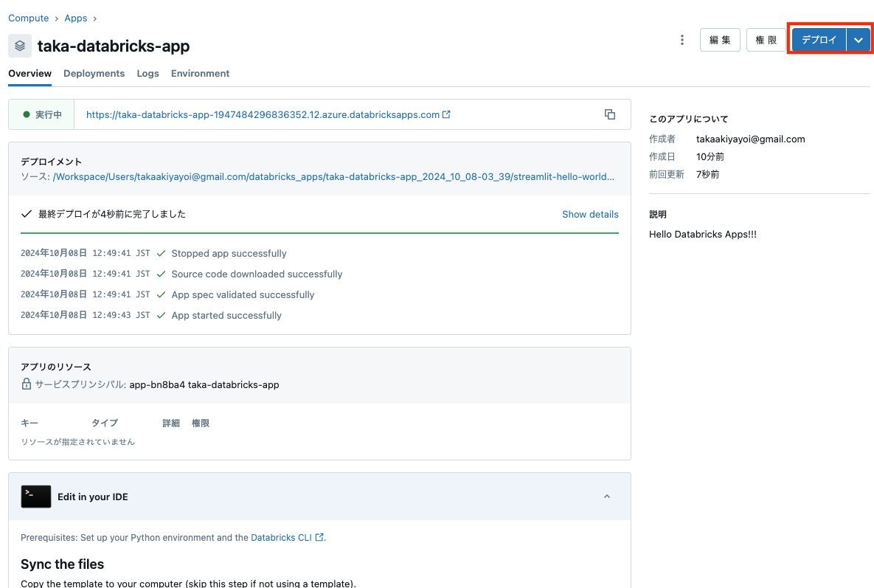Click 'Stopped app successfully' log entry
This screenshot has height=588, width=874.
pos(229,253)
